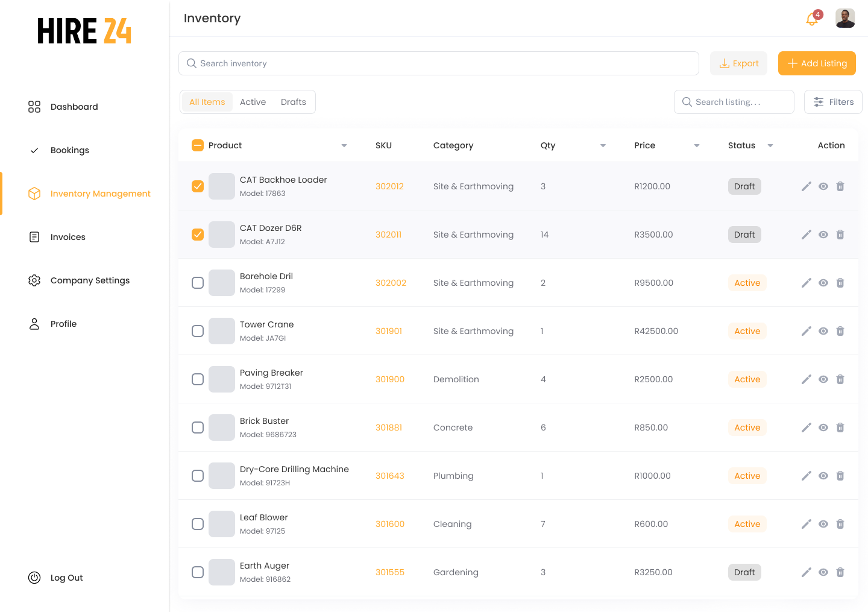
Task: Click edit pencil for CAT Backhoe Loader
Action: [806, 186]
